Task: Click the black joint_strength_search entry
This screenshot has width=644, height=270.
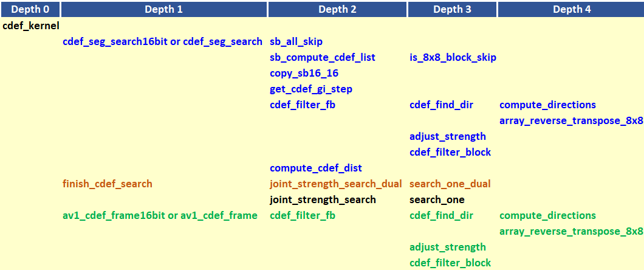Action: [x=323, y=199]
